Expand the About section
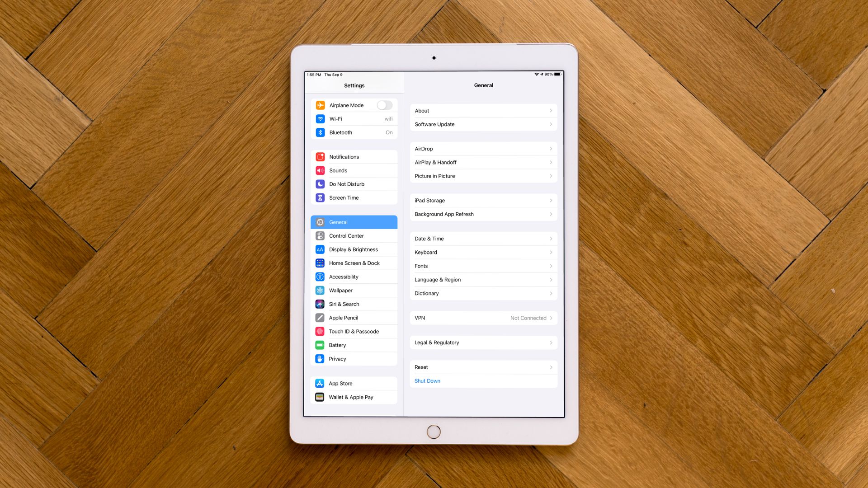 coord(483,110)
